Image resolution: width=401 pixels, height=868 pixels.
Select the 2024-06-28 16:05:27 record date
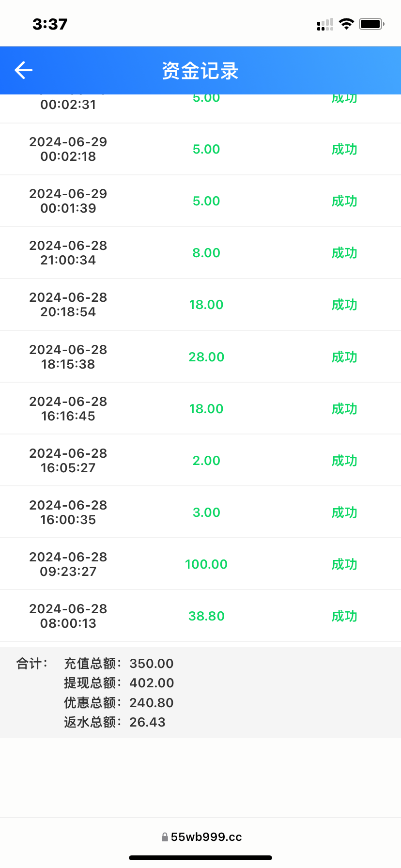point(68,461)
